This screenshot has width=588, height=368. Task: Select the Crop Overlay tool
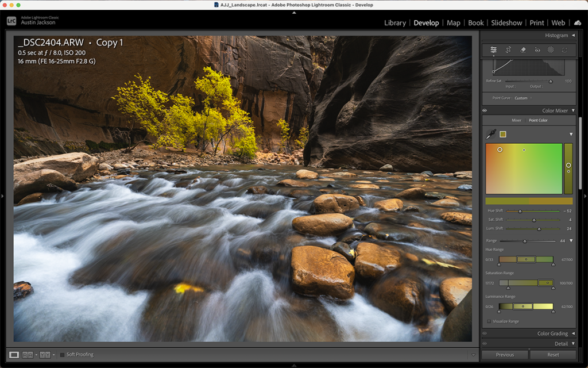point(509,50)
